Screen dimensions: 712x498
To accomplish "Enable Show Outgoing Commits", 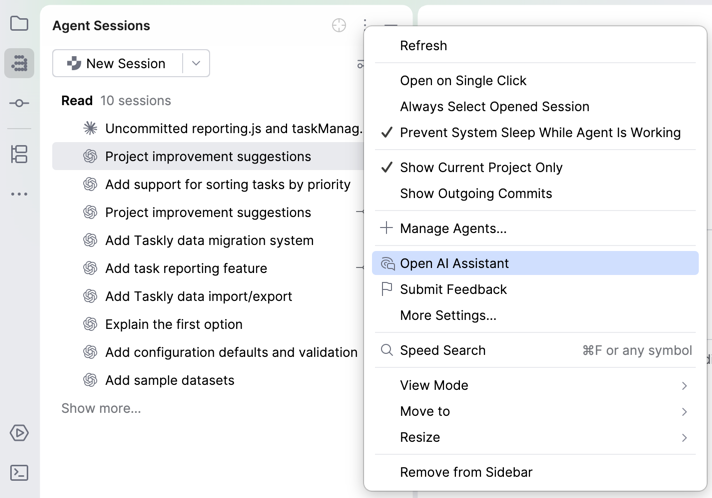I will 535,193.
